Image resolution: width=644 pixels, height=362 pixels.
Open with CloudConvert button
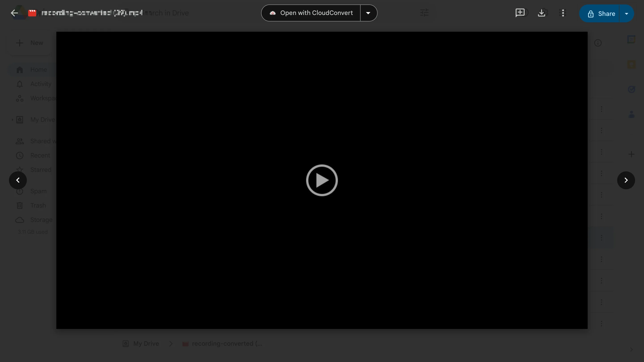pos(311,13)
